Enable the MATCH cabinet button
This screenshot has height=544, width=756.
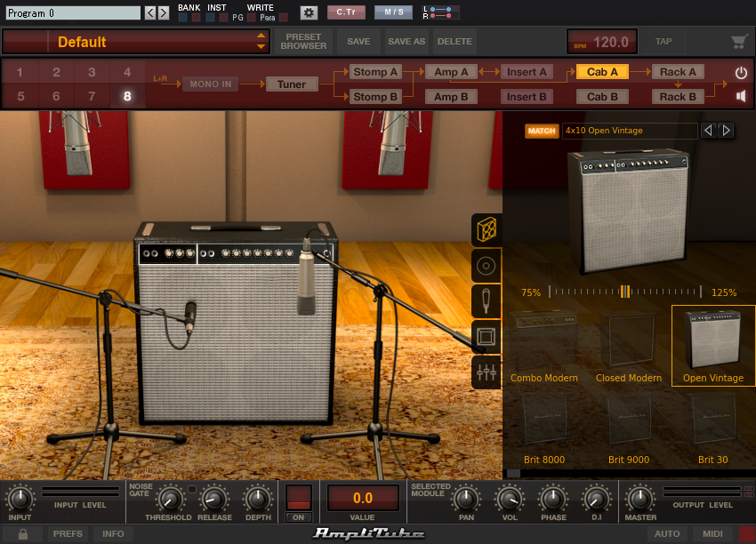pos(542,131)
